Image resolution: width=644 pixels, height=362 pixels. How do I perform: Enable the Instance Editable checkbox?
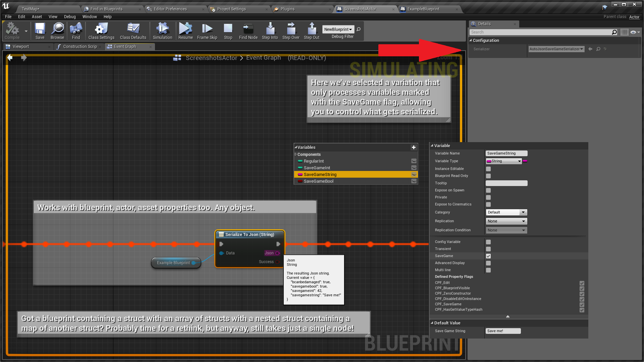[488, 169]
